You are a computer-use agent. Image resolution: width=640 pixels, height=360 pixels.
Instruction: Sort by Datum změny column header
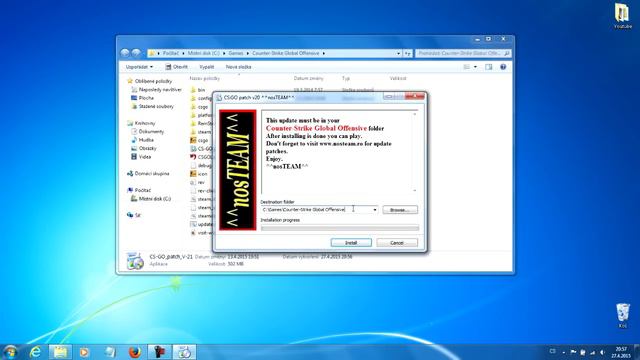coord(309,78)
